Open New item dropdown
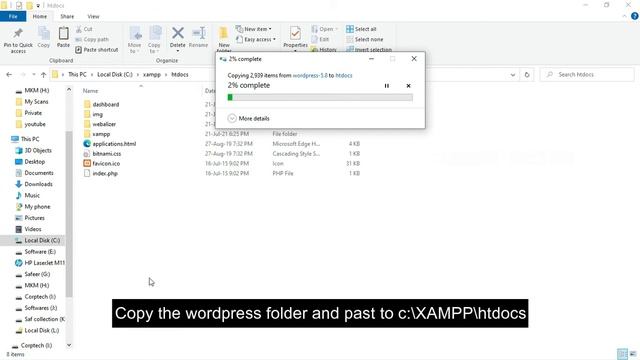 [253, 29]
